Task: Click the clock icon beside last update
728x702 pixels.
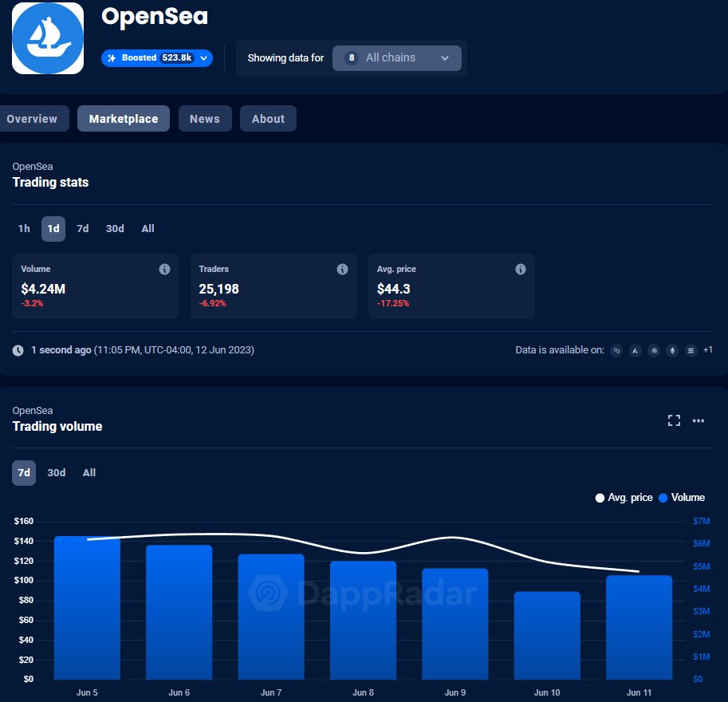Action: coord(18,350)
